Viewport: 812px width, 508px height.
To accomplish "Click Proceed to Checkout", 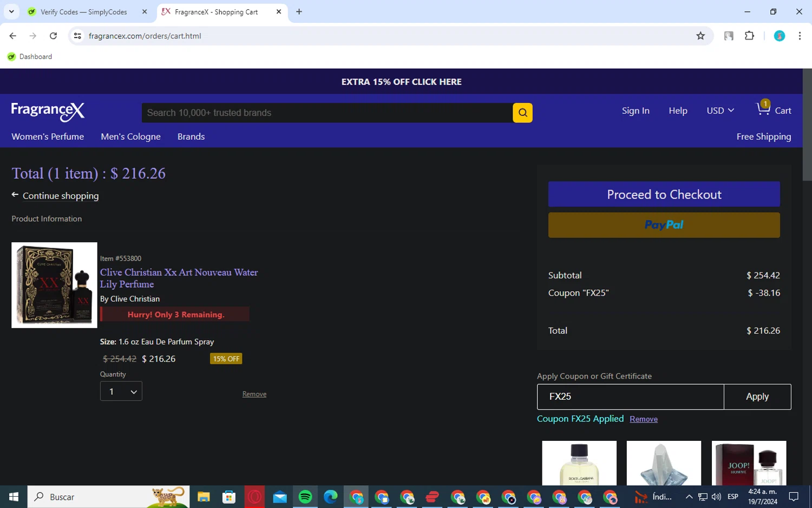I will pos(664,194).
